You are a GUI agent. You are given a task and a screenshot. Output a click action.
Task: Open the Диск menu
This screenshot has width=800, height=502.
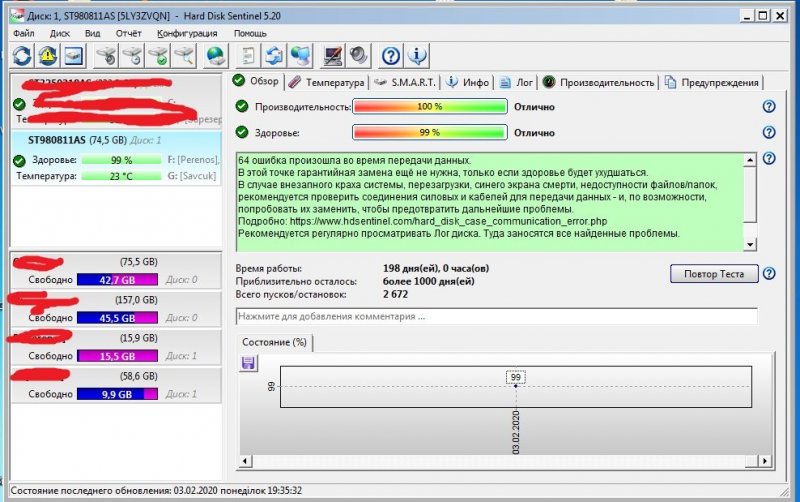click(59, 33)
